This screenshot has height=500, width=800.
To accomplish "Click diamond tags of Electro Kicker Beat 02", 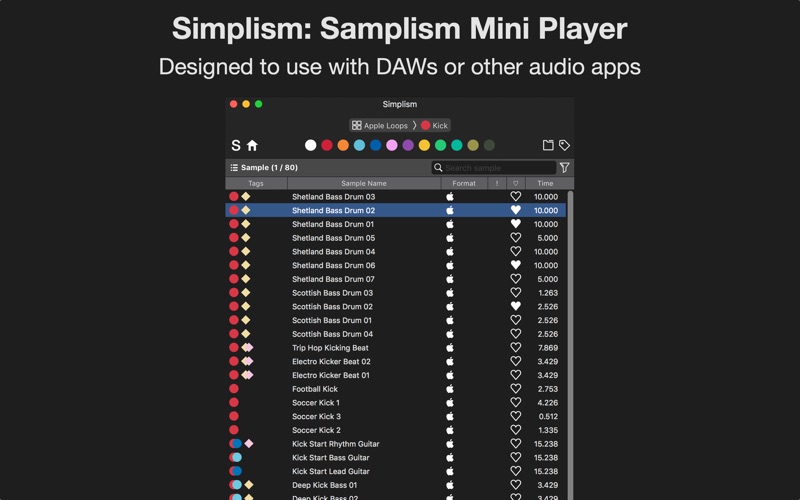I will coord(247,361).
